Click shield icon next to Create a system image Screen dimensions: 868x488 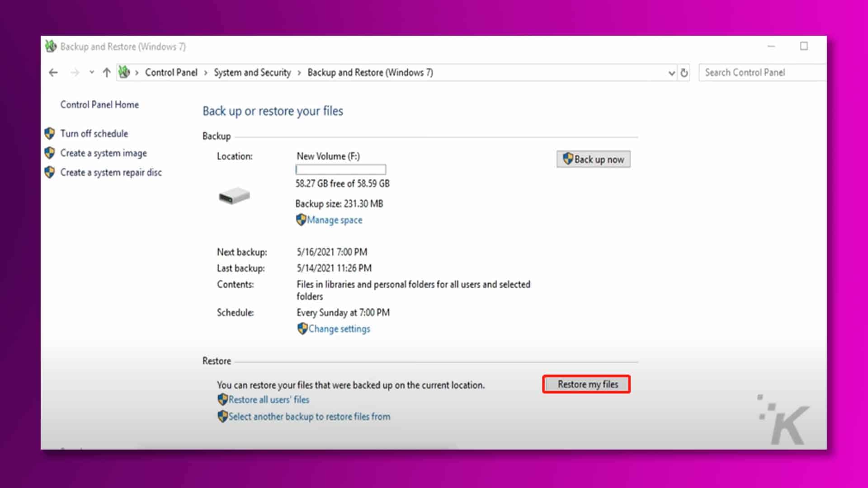point(50,153)
